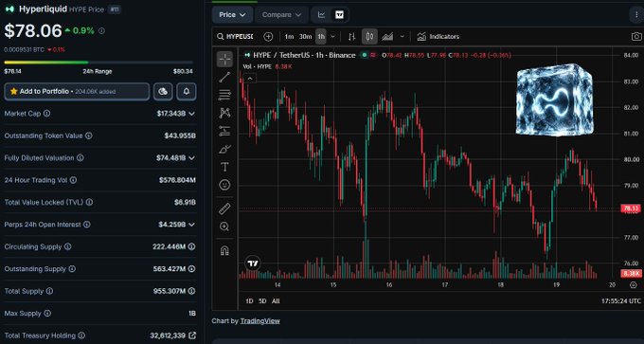Switch to TradingView chart view
Screen dimensions: 644x344
(339, 15)
